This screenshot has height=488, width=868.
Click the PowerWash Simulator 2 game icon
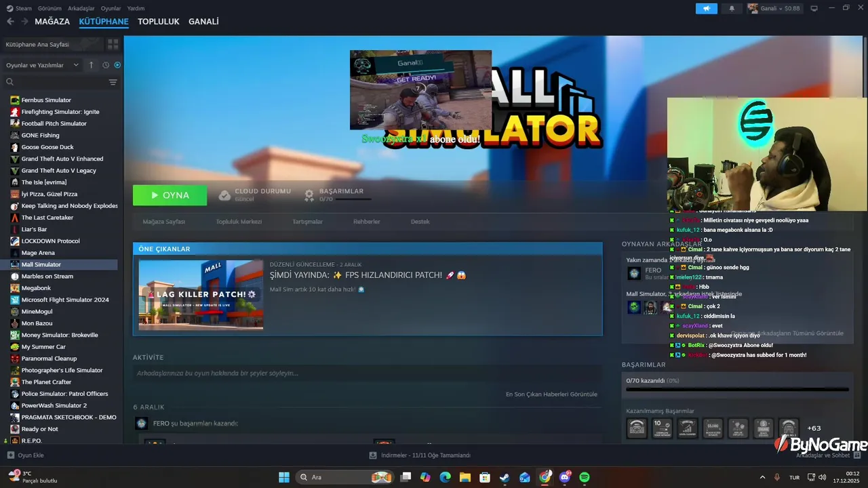(x=15, y=405)
